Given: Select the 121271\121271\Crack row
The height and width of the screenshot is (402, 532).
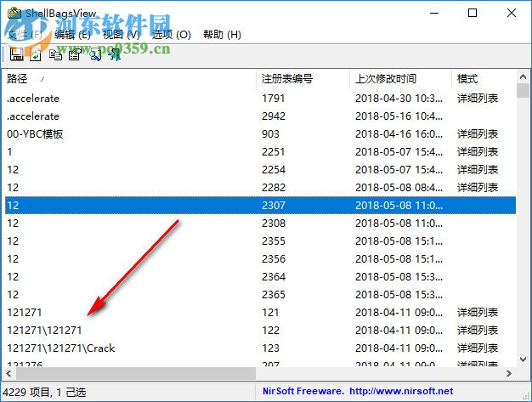Looking at the screenshot, I should 260,348.
